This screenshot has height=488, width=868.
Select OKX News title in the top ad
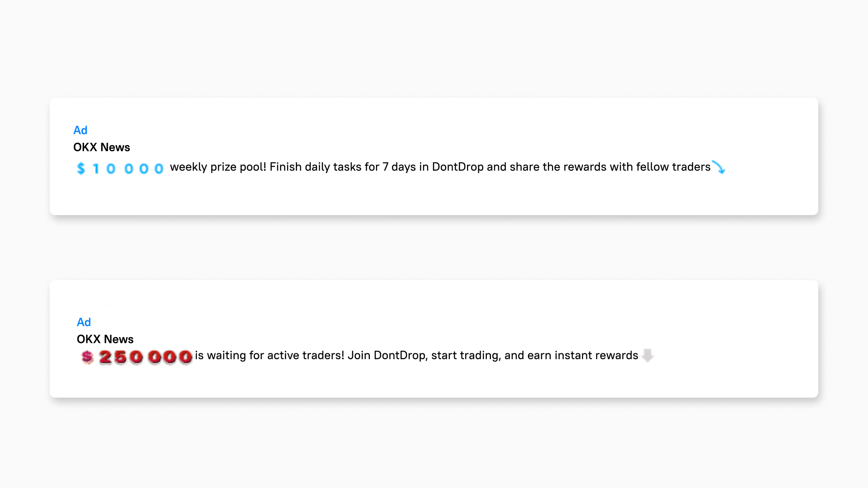pos(102,147)
